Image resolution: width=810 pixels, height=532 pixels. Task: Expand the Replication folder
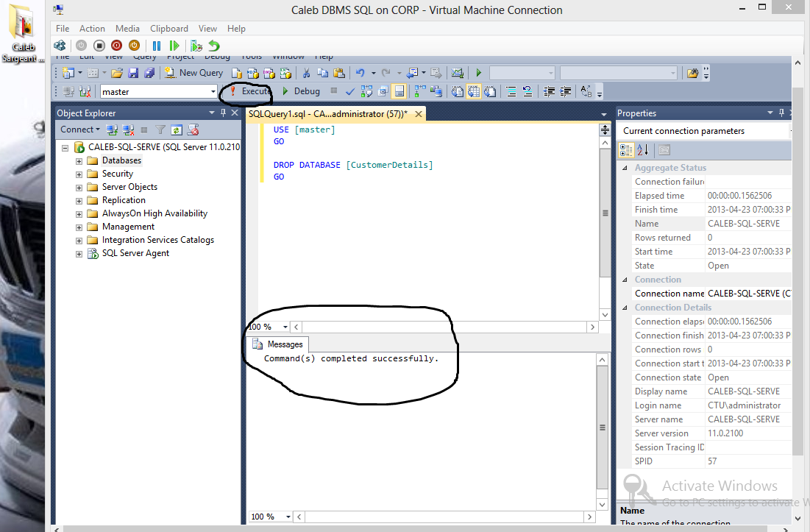point(79,201)
